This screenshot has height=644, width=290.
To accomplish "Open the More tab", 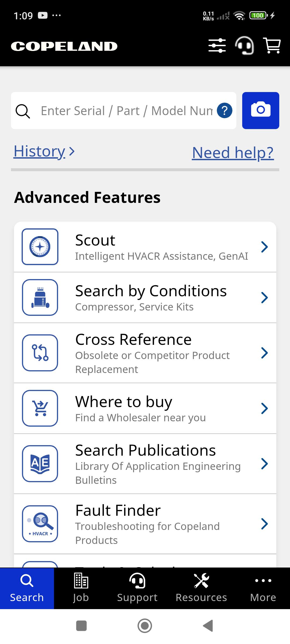I will 263,588.
